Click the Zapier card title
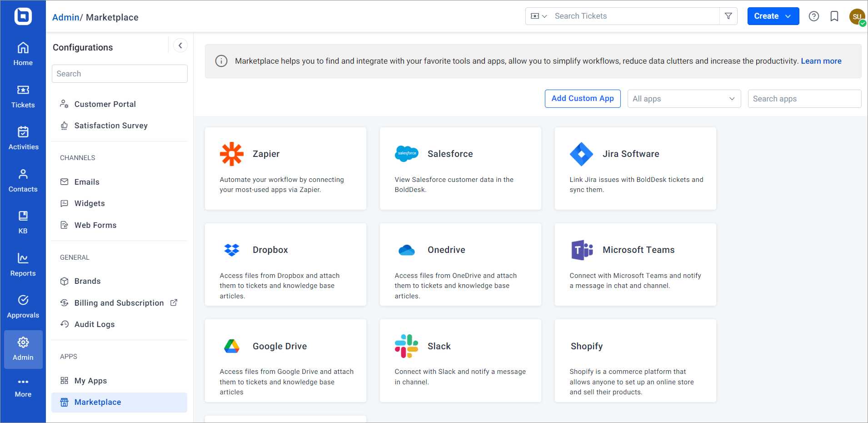Image resolution: width=868 pixels, height=423 pixels. [266, 154]
